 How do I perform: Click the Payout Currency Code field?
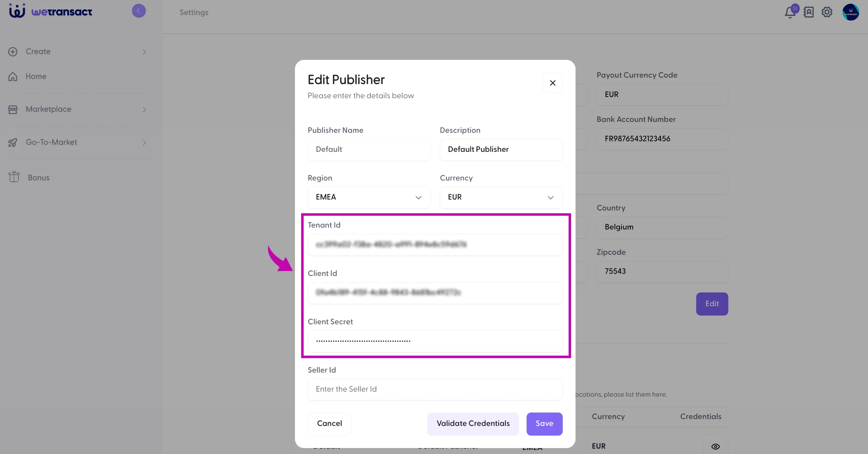click(662, 95)
